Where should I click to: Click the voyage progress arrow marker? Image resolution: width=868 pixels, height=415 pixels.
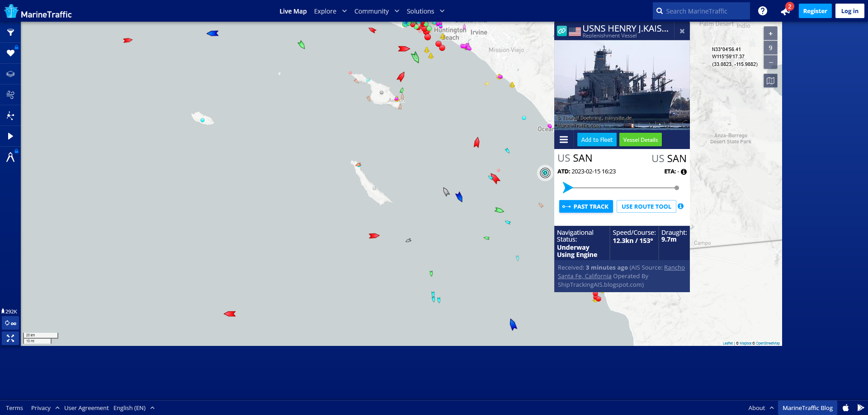568,187
